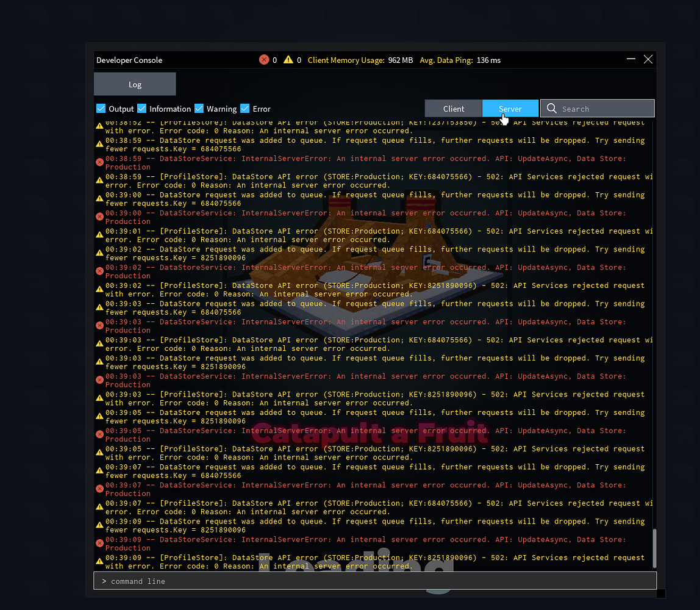Close the Developer Console window

[648, 59]
